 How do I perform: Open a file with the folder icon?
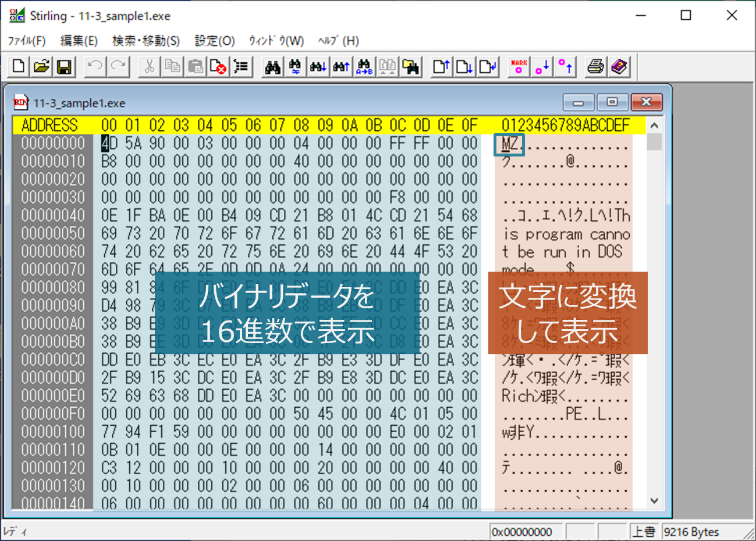41,67
